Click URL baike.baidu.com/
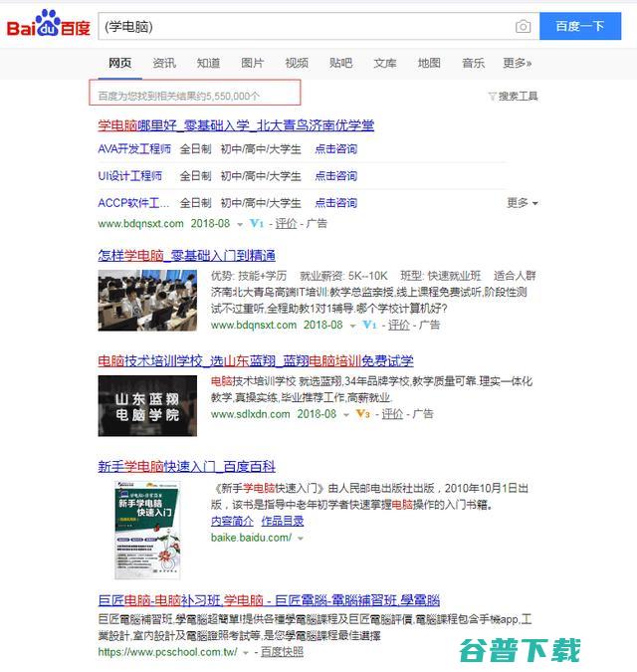 point(251,538)
